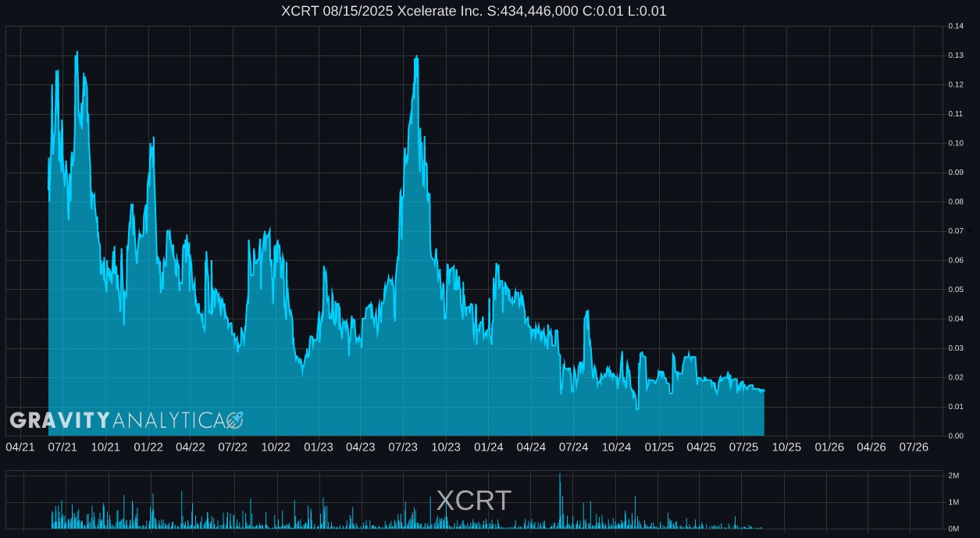This screenshot has width=980, height=538.
Task: Pick the 10/23 x-axis label
Action: pyautogui.click(x=446, y=447)
